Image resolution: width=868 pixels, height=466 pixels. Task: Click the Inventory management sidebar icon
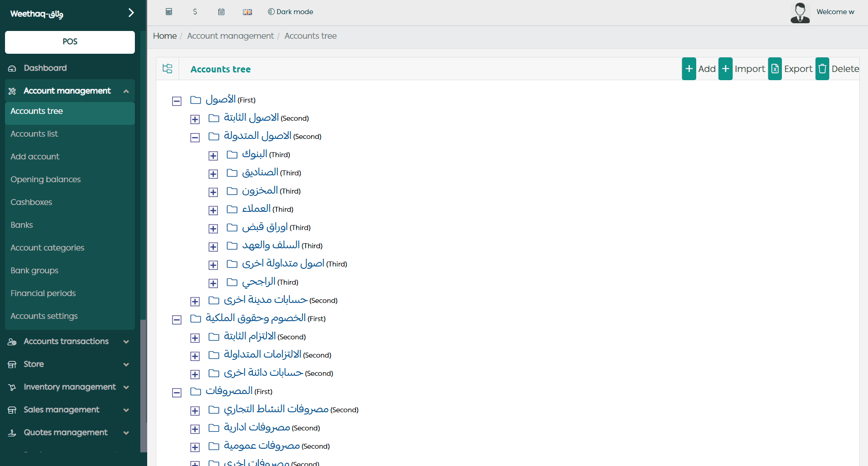(12, 387)
